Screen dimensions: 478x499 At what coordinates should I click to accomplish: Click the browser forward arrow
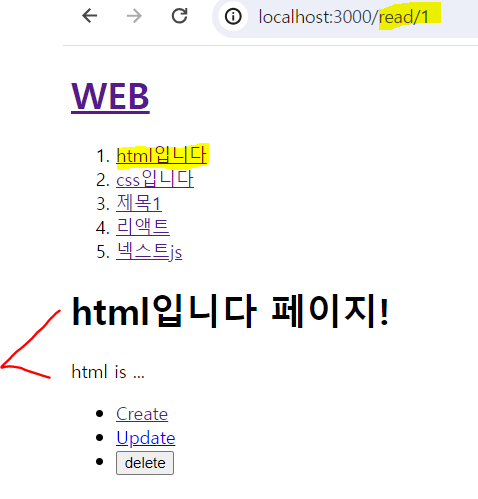134,16
